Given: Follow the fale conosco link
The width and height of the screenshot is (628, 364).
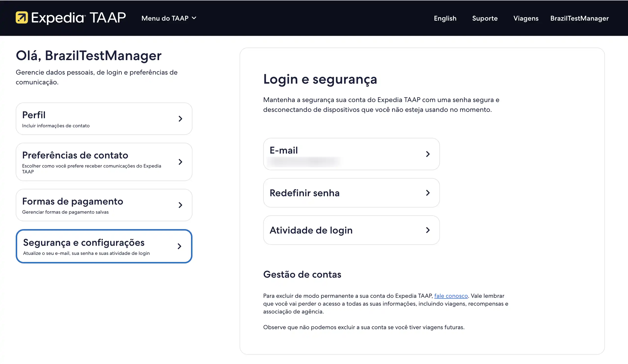Looking at the screenshot, I should [x=451, y=296].
